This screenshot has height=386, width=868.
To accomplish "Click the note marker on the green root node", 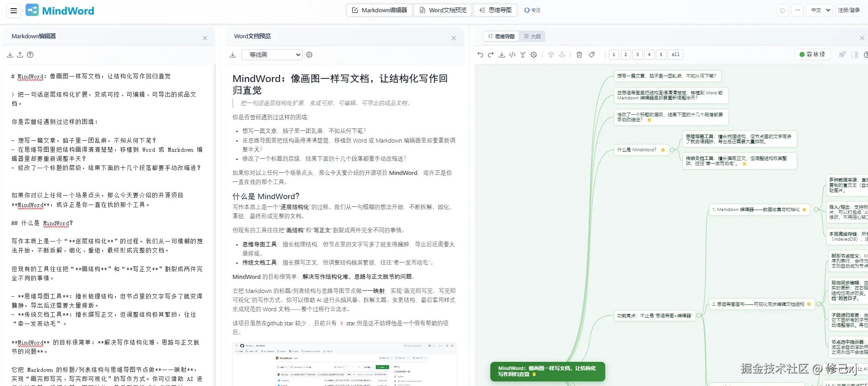I will (534, 375).
